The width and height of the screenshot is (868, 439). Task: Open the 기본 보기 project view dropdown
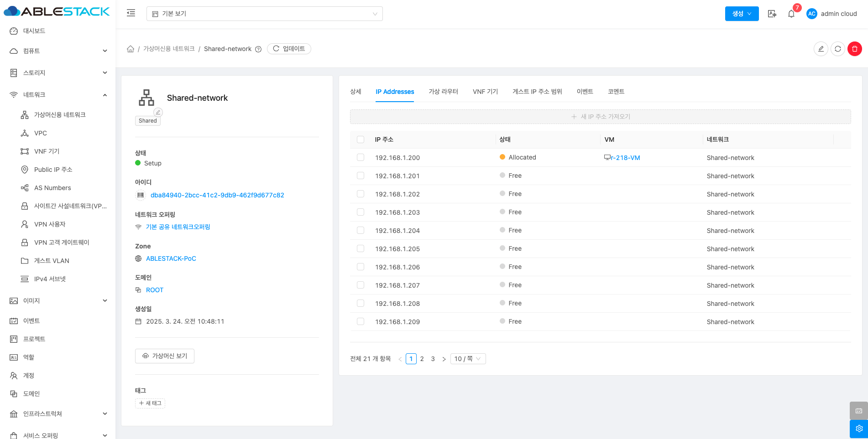(264, 14)
